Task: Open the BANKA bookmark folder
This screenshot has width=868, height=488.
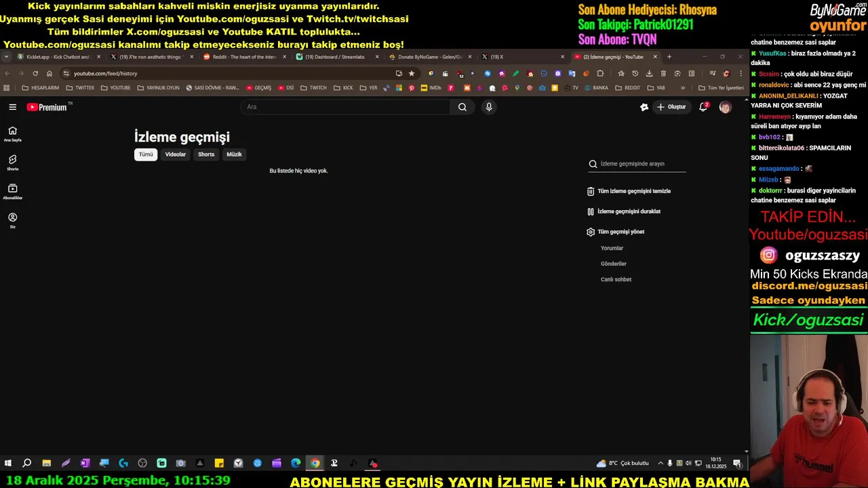Action: pyautogui.click(x=596, y=88)
